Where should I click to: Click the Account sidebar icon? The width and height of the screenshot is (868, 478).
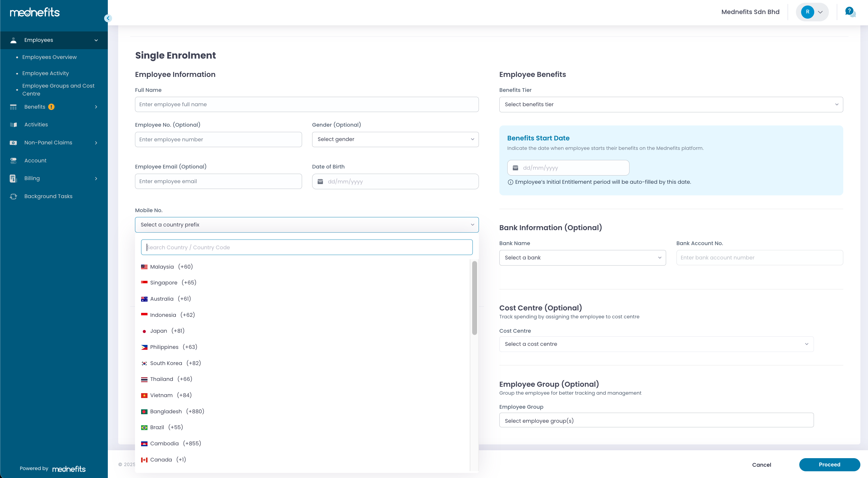click(x=13, y=160)
